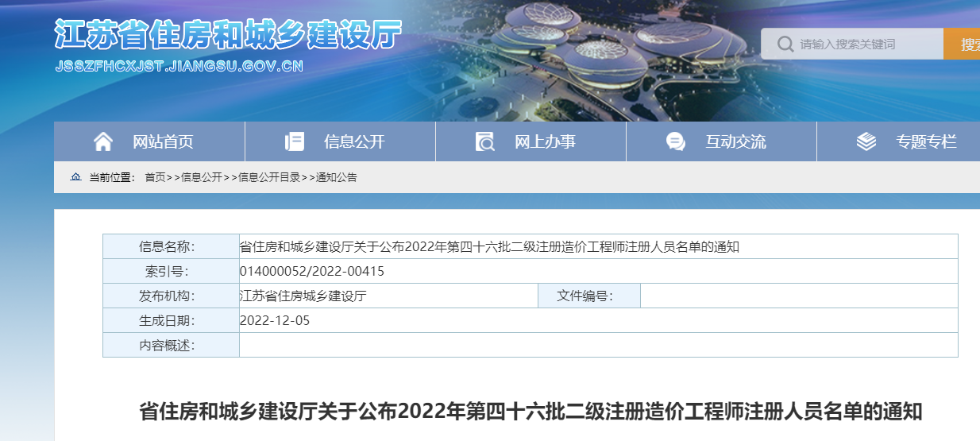Click the magnifier icon in the search box
980x441 pixels.
(x=785, y=44)
